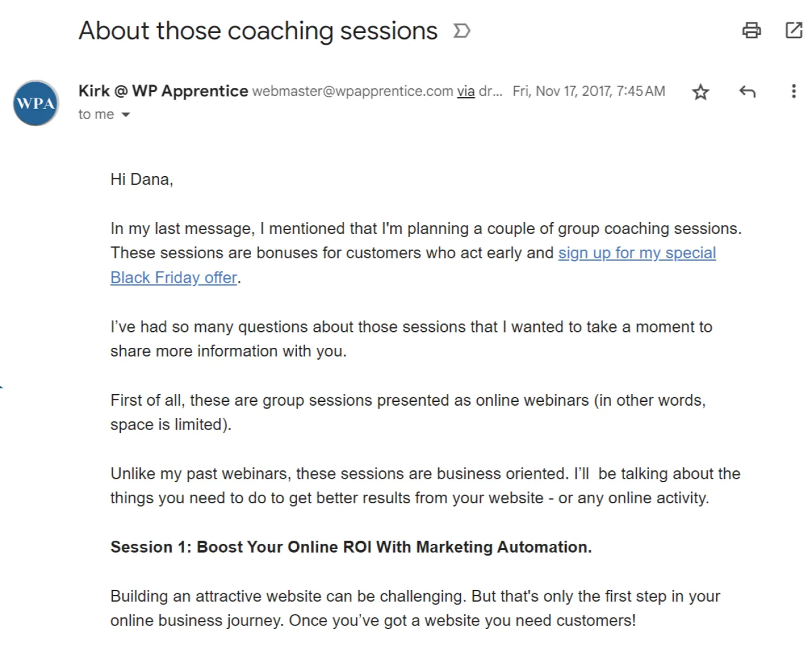Open the "Black Friday offer" link
This screenshot has height=649, width=812.
point(174,278)
